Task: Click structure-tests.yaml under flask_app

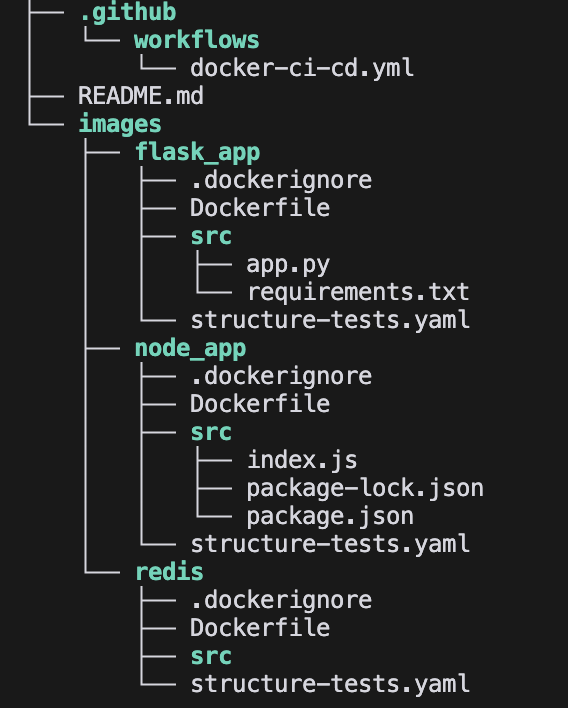Action: pos(330,320)
